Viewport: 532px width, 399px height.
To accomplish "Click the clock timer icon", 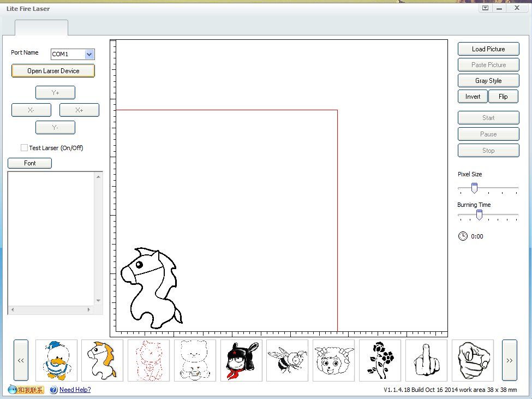I will [x=463, y=236].
